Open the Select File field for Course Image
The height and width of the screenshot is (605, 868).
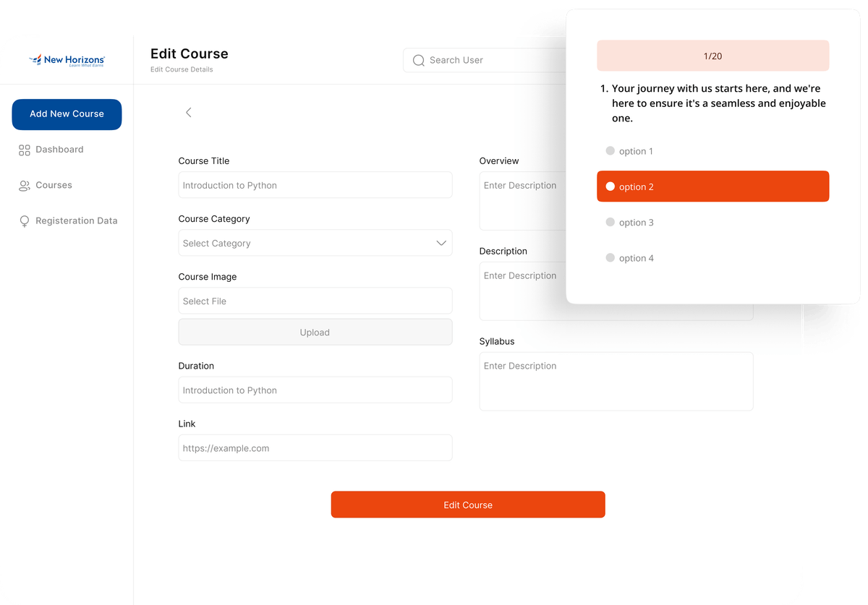click(x=315, y=301)
